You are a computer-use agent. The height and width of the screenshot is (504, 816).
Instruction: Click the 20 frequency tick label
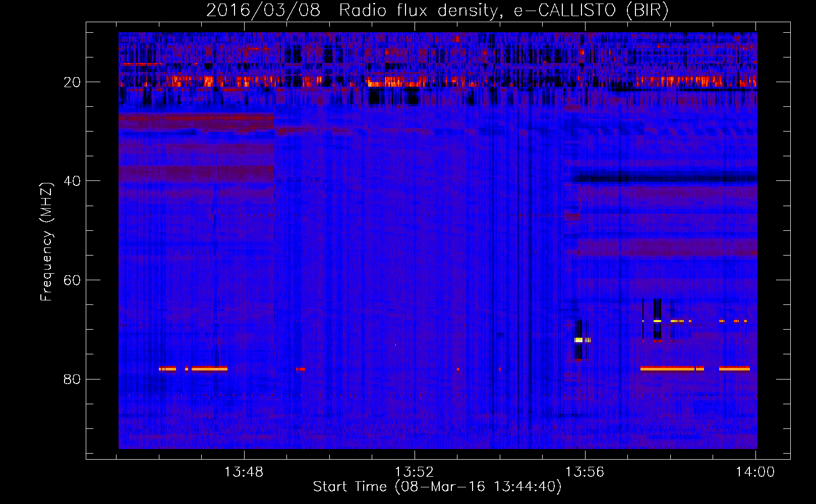[72, 82]
